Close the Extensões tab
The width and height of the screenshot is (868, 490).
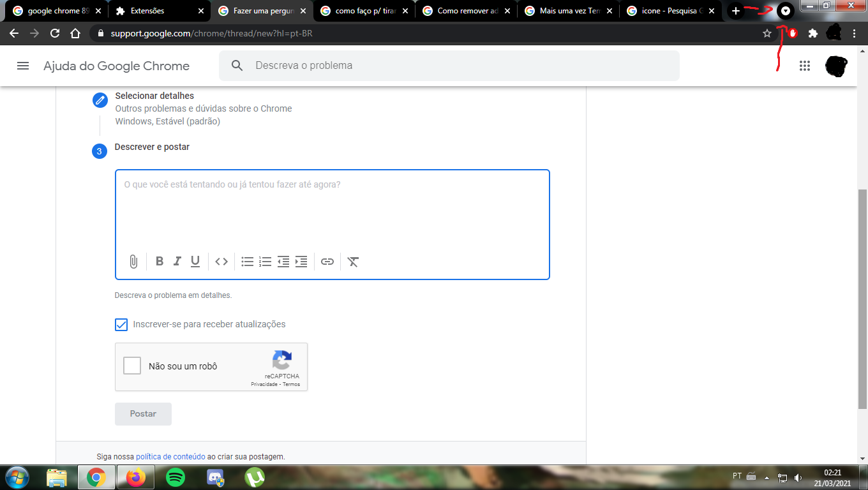tap(201, 11)
